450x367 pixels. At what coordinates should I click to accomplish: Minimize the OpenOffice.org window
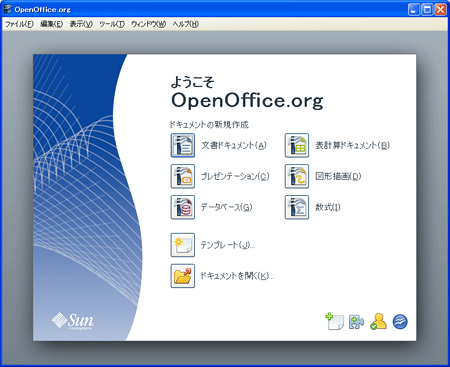click(x=414, y=9)
